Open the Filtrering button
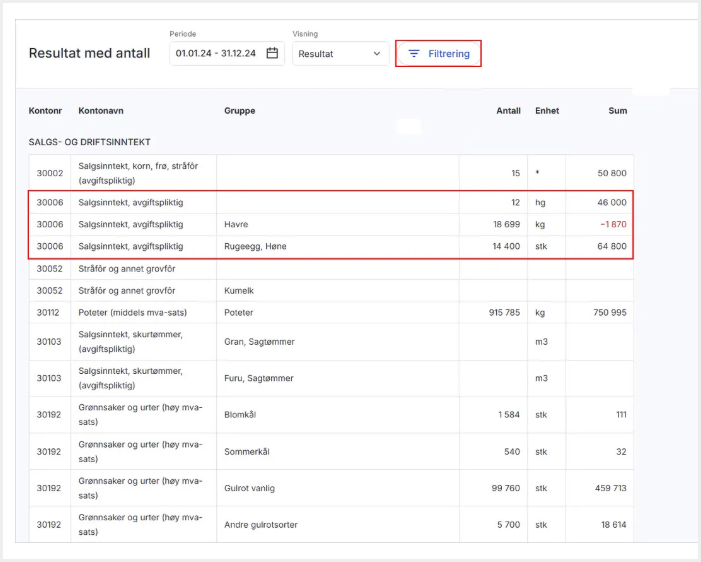Screen dimensions: 701x562 pyautogui.click(x=439, y=54)
